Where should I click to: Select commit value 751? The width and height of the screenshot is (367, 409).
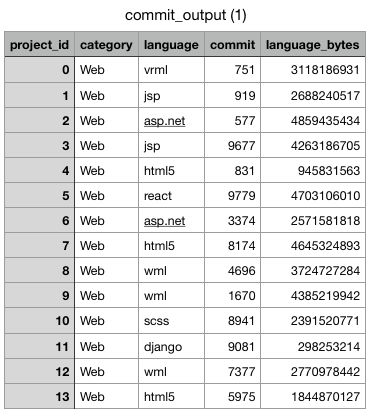232,70
